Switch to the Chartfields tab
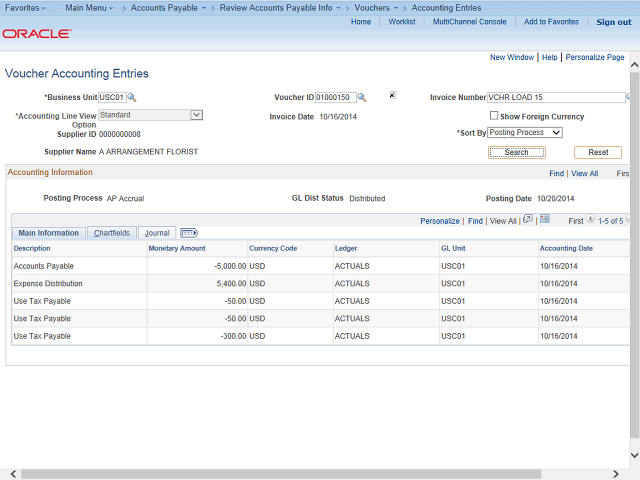640x480 pixels. click(x=111, y=233)
